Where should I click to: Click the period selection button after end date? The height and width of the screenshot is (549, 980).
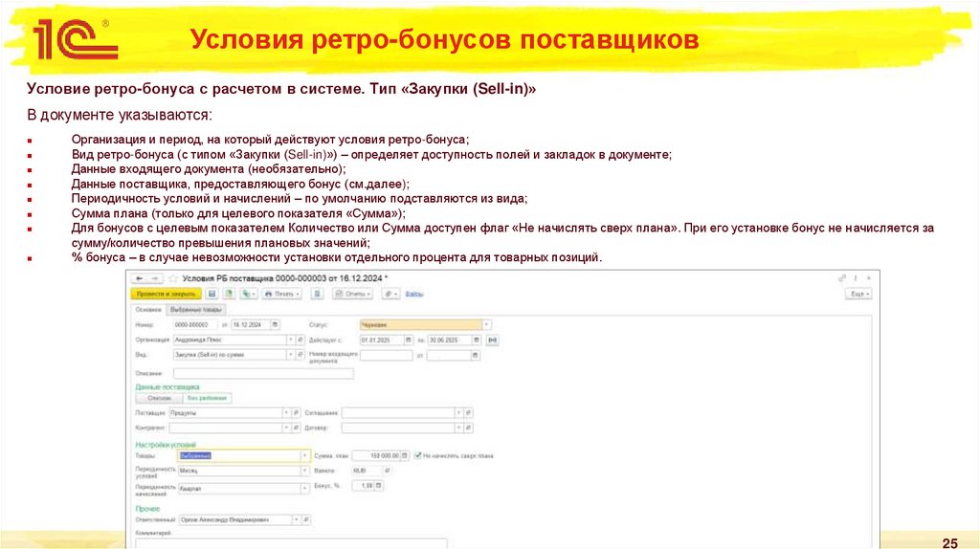tap(493, 340)
